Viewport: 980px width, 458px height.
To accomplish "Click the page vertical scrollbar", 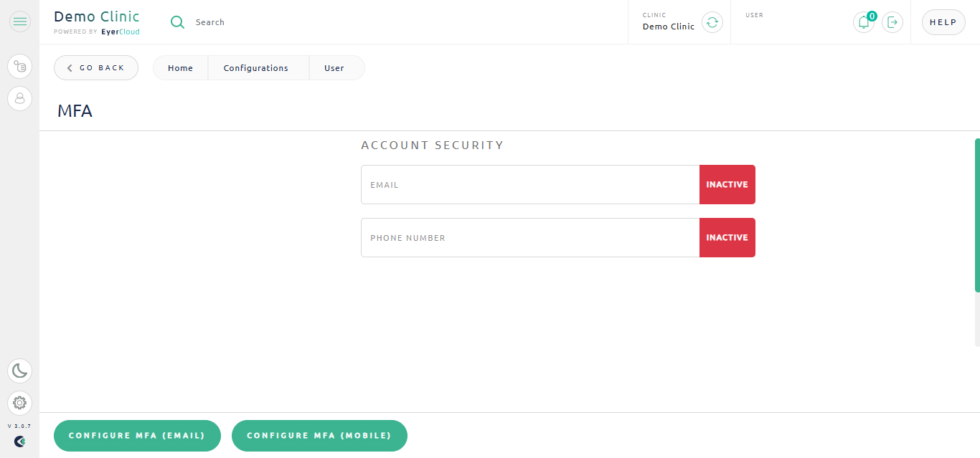I will (976, 215).
